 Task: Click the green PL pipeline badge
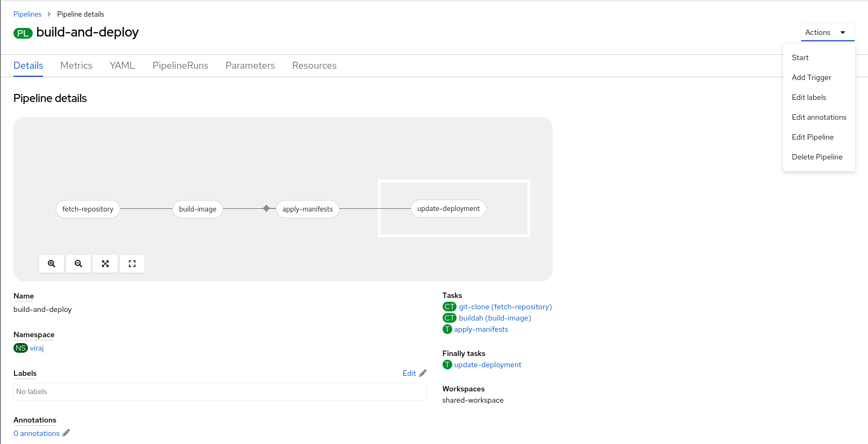[23, 33]
